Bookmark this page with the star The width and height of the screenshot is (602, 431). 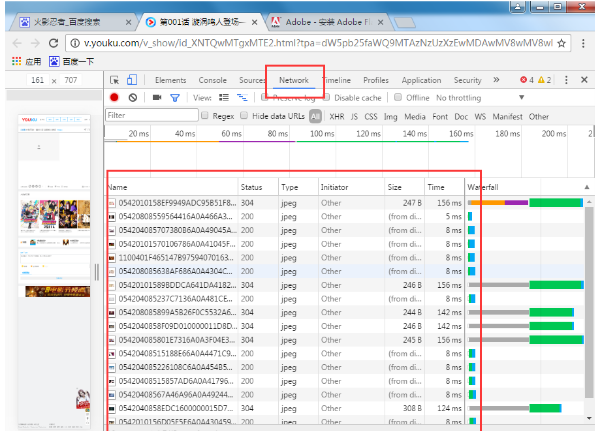click(562, 44)
